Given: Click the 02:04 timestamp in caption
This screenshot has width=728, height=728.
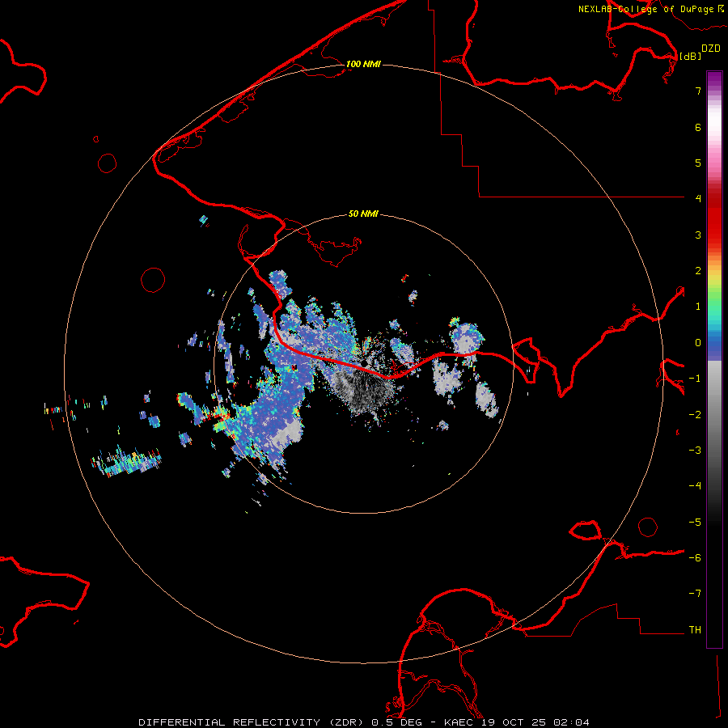Looking at the screenshot, I should tap(571, 722).
